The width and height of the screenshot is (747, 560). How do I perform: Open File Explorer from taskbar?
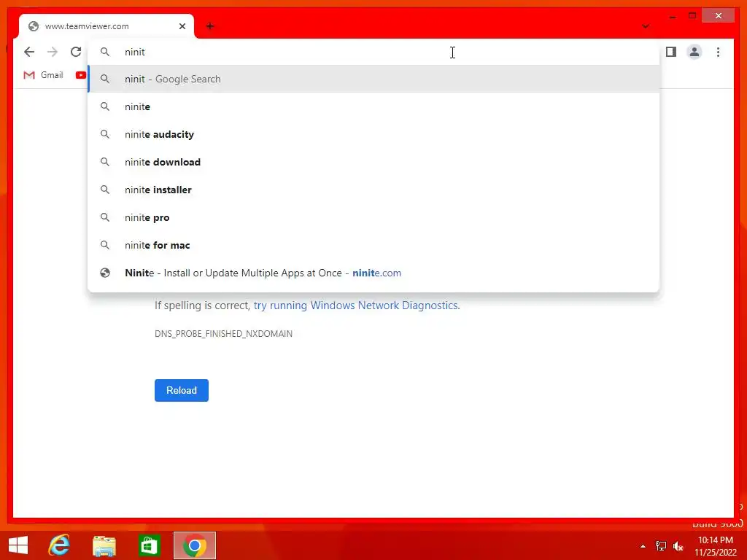(x=104, y=545)
